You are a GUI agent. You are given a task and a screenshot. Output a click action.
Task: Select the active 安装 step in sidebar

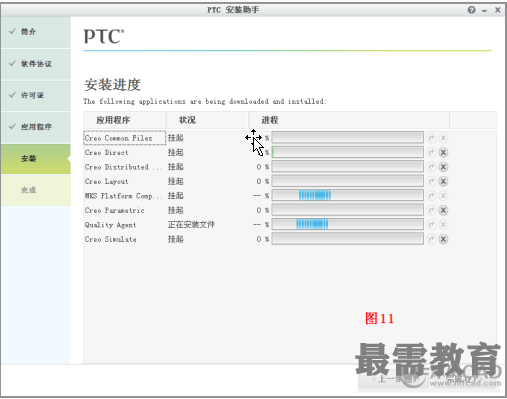(36, 159)
